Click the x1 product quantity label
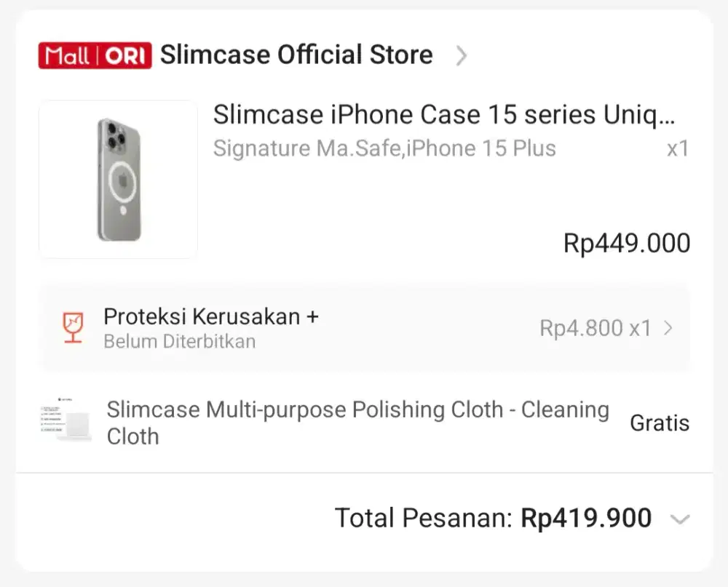The image size is (728, 587). coord(677,149)
